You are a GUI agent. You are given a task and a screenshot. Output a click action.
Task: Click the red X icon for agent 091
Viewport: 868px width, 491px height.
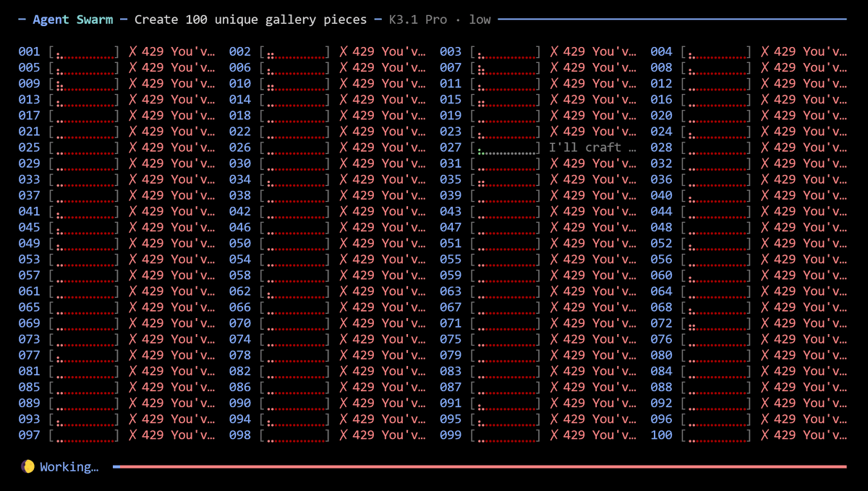pyautogui.click(x=554, y=403)
